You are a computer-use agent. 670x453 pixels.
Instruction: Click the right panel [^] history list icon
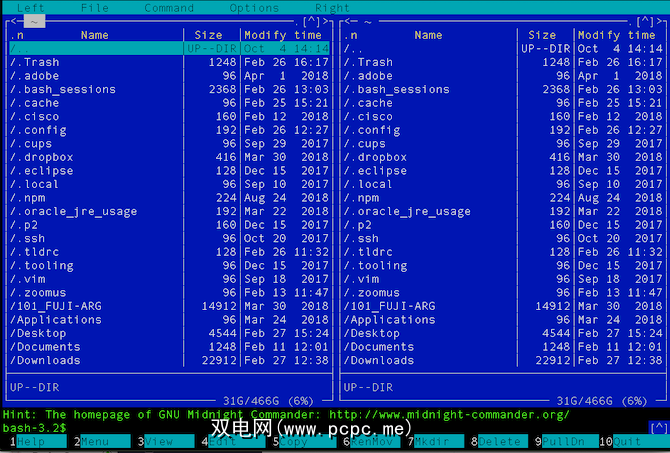645,21
